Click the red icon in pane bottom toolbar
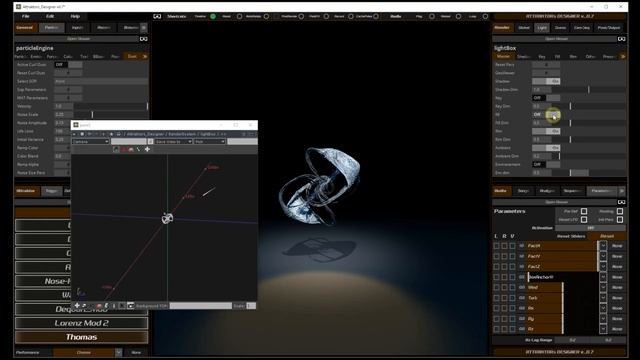 click(x=99, y=305)
